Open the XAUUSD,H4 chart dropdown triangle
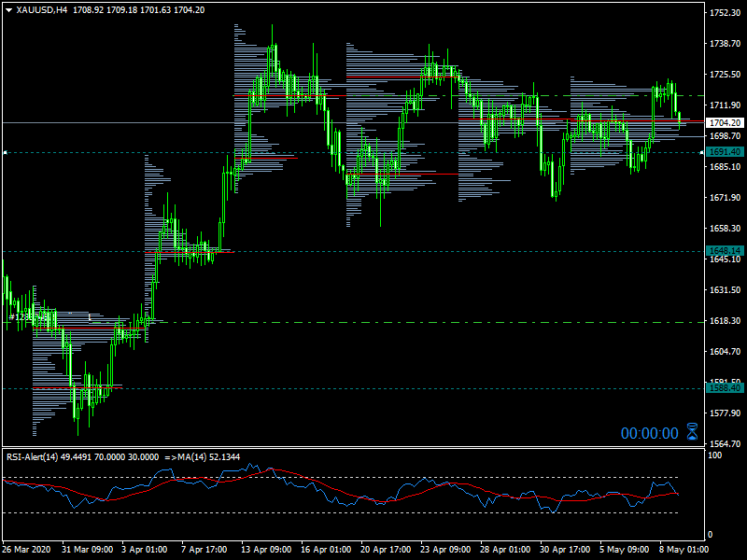Screen dimensions: 747x560 point(8,9)
